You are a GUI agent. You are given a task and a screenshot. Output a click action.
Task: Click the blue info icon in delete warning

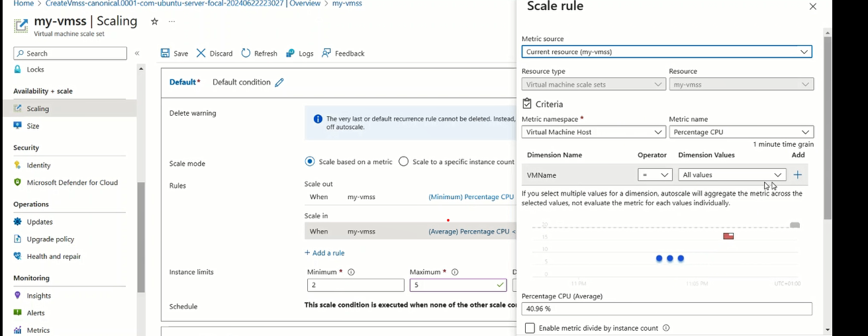[x=318, y=119]
